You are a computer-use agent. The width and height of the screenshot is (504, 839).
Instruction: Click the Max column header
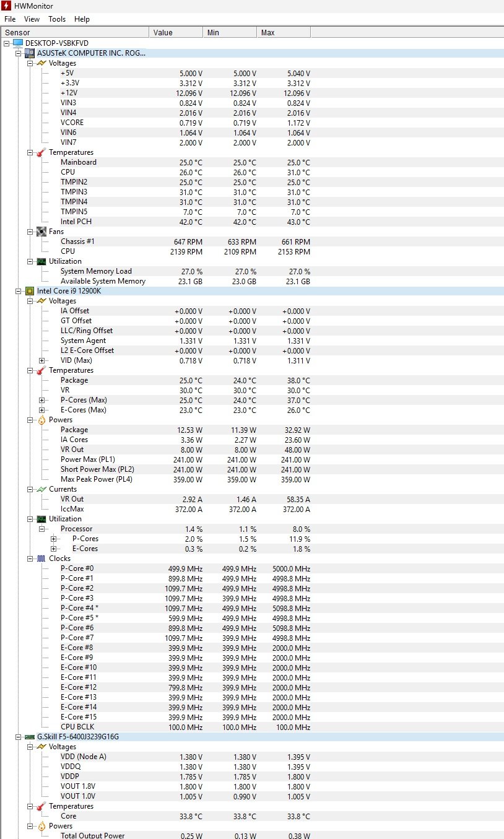point(284,32)
